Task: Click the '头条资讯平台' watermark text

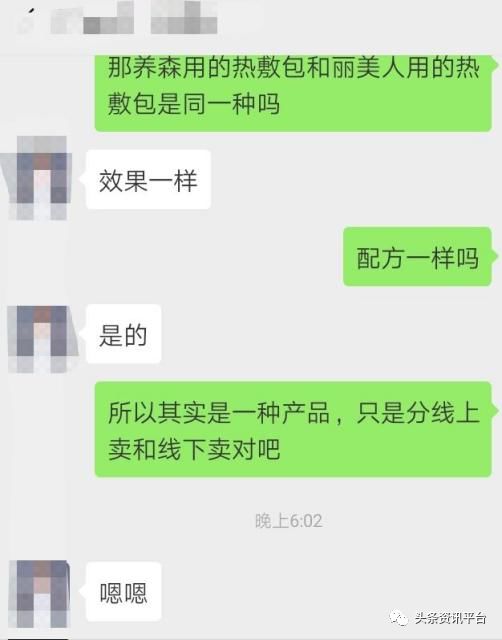Action: pos(450,618)
